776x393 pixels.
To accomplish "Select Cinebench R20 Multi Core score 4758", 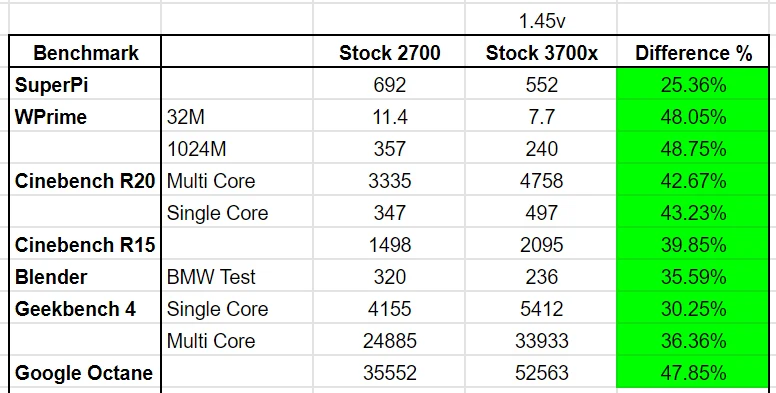I will point(541,181).
